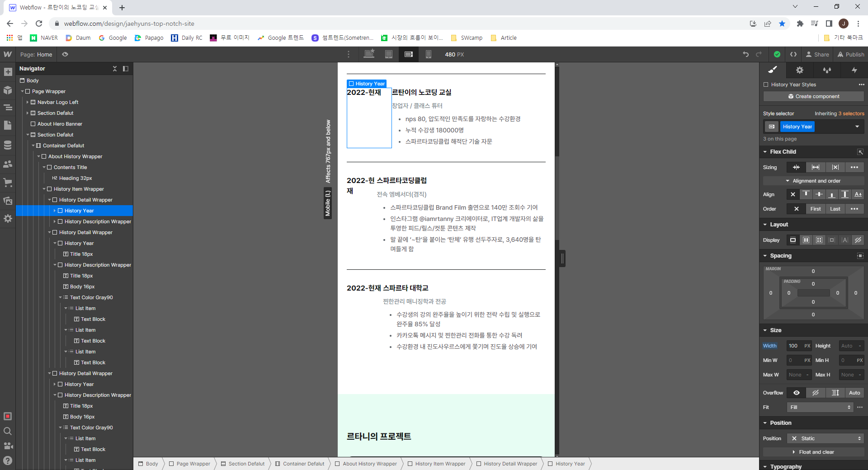Open the History Year selector dropdown arrow

[857, 127]
